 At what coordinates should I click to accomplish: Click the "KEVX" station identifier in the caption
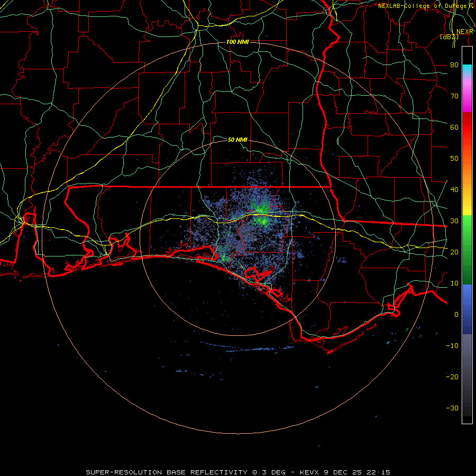[x=309, y=472]
